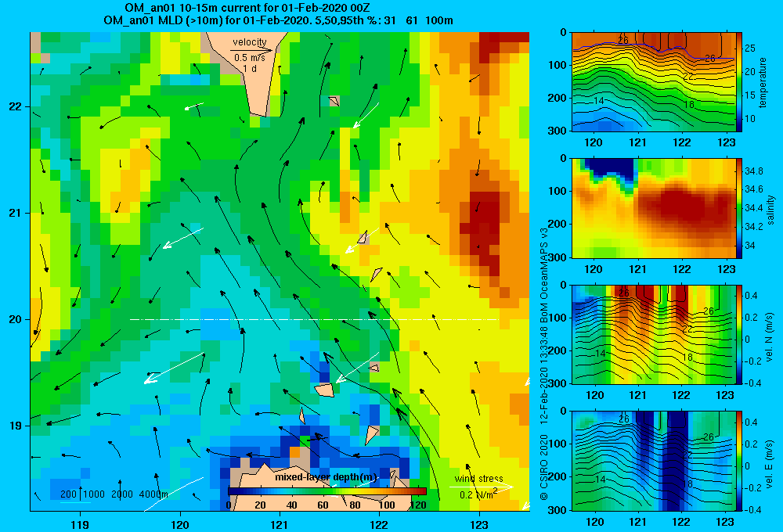
Task: Open the salinity cross-section panel
Action: click(x=654, y=208)
